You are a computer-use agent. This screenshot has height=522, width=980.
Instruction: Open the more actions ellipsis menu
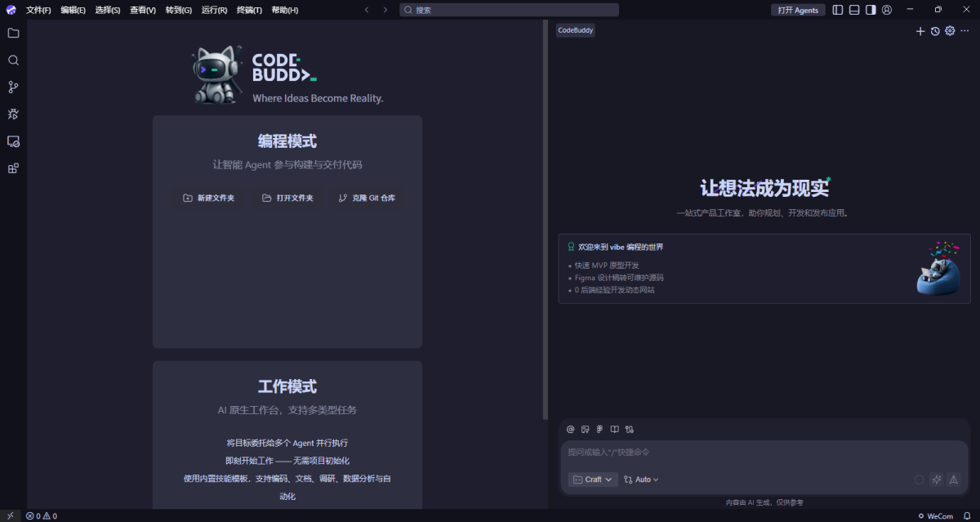point(966,30)
